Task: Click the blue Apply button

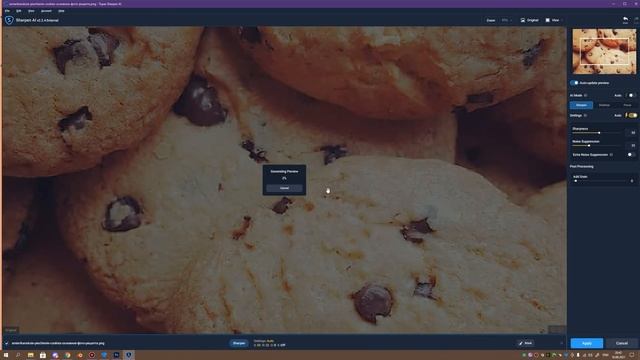Action: click(x=587, y=343)
